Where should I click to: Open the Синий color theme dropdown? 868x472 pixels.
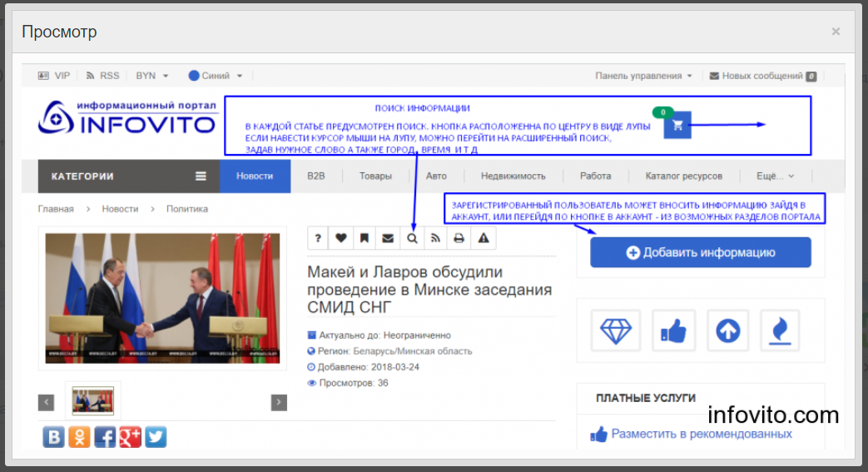[x=216, y=76]
